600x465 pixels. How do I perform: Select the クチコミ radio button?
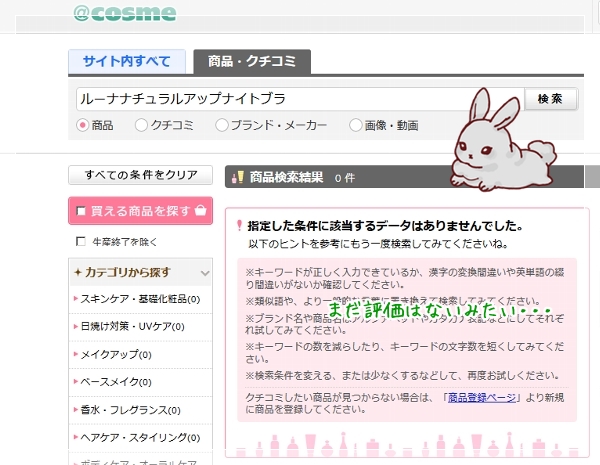coord(141,125)
